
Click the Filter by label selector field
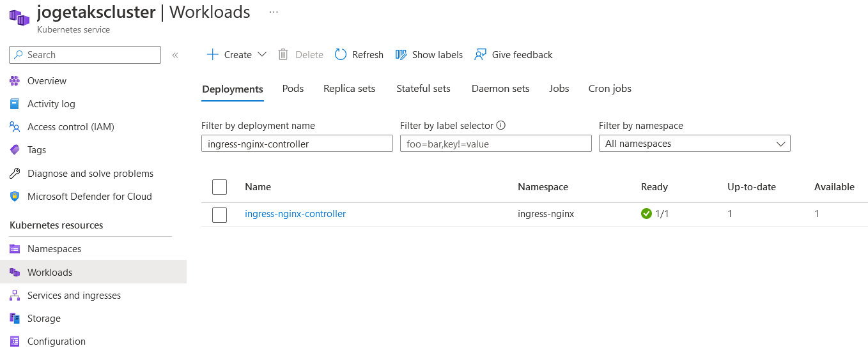[x=495, y=144]
